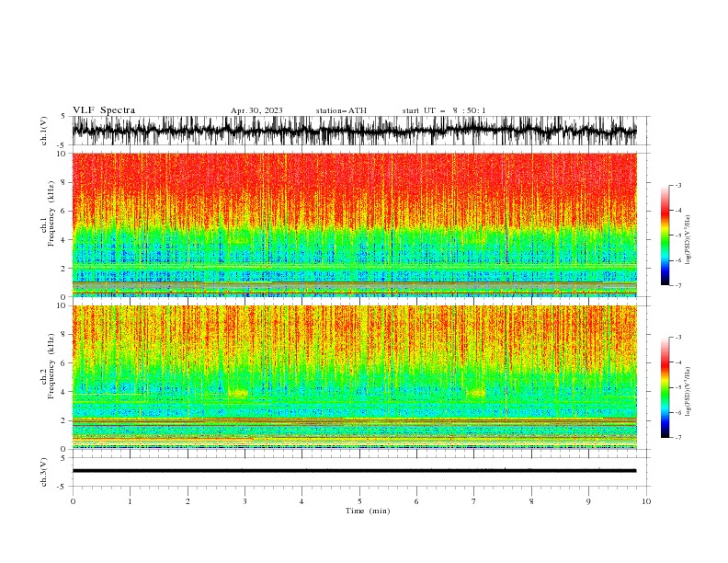The height and width of the screenshot is (563, 728).
Task: Select the date text "Apr. 30, 2023"
Action: pyautogui.click(x=256, y=110)
